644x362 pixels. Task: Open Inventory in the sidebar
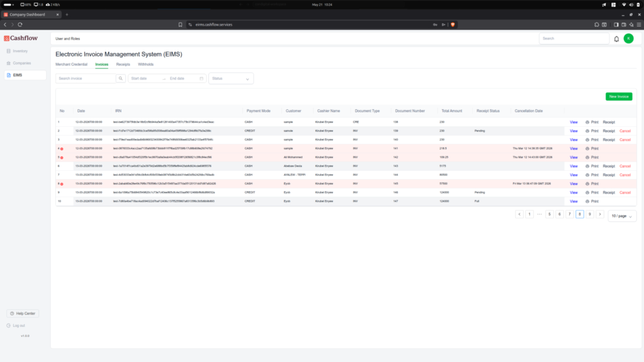[20, 52]
